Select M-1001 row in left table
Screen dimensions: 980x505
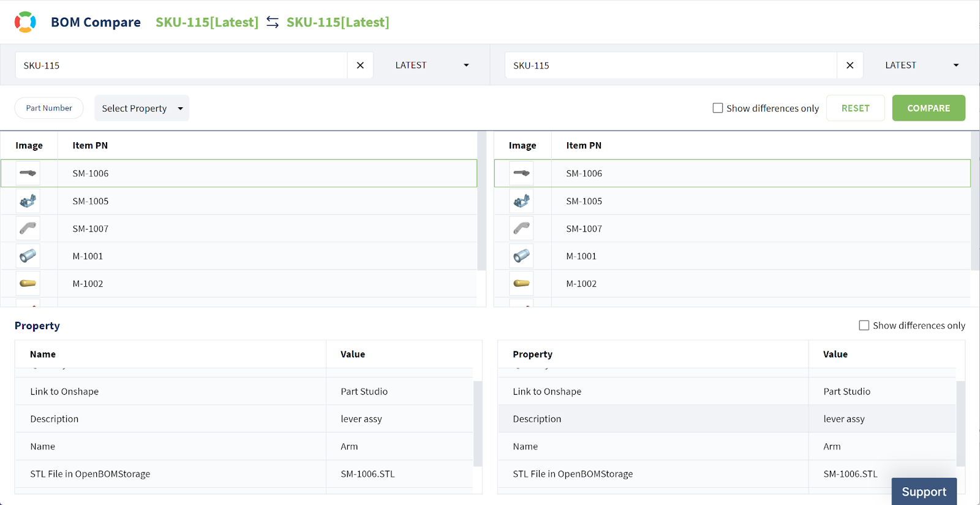click(239, 256)
